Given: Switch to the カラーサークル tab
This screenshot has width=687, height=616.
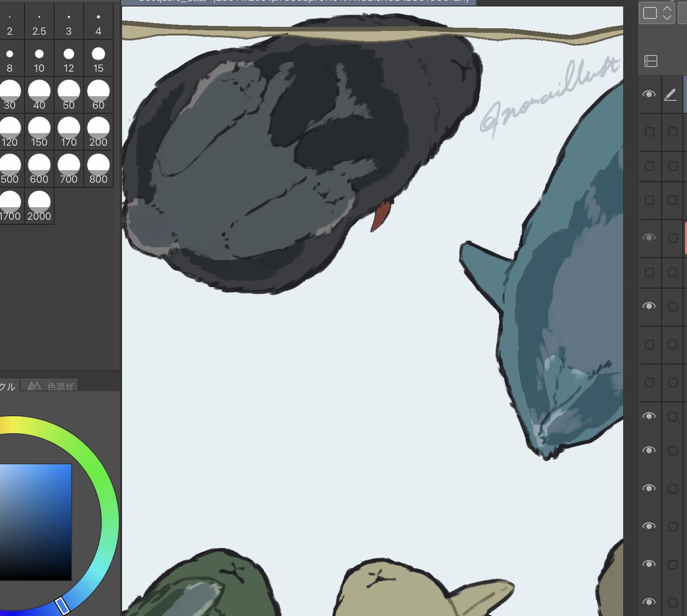Looking at the screenshot, I should 8,386.
